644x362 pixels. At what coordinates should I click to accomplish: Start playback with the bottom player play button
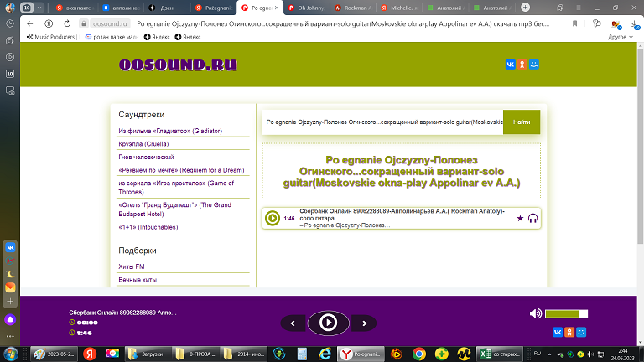pyautogui.click(x=328, y=323)
